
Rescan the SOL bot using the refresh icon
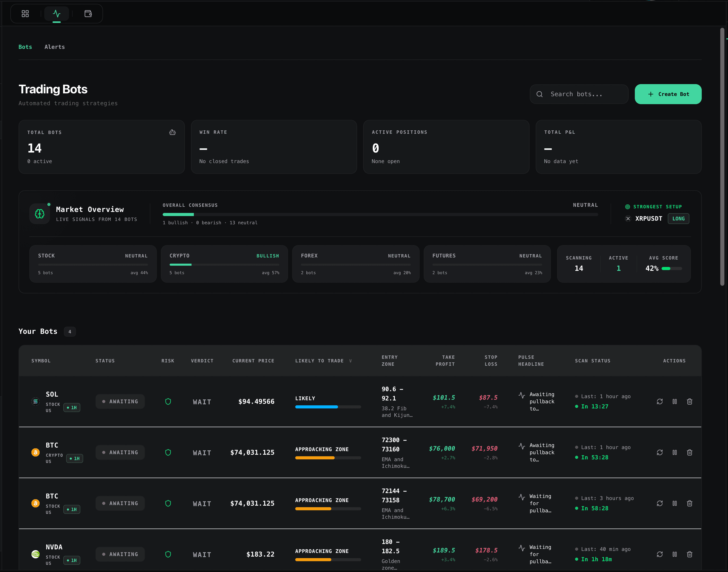pos(660,401)
